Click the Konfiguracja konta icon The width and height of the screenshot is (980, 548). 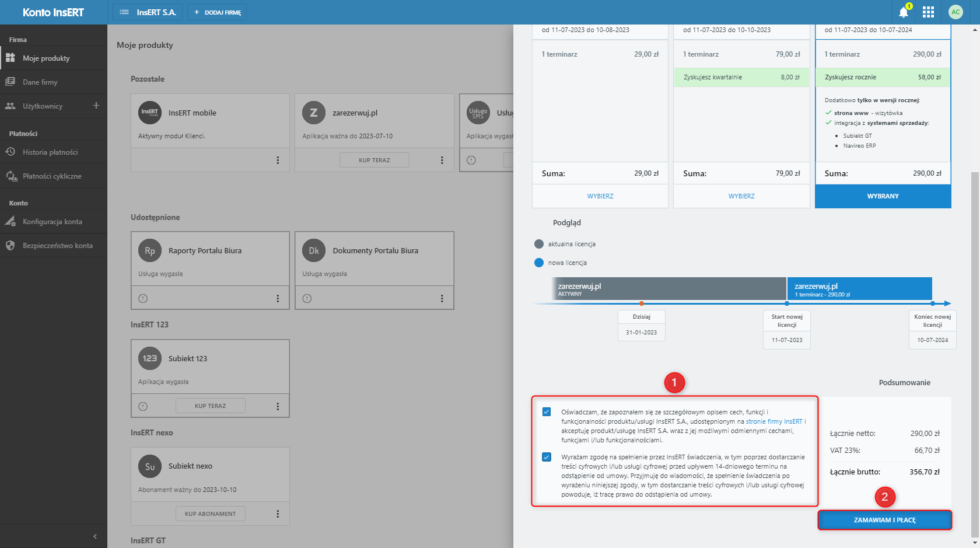10,221
